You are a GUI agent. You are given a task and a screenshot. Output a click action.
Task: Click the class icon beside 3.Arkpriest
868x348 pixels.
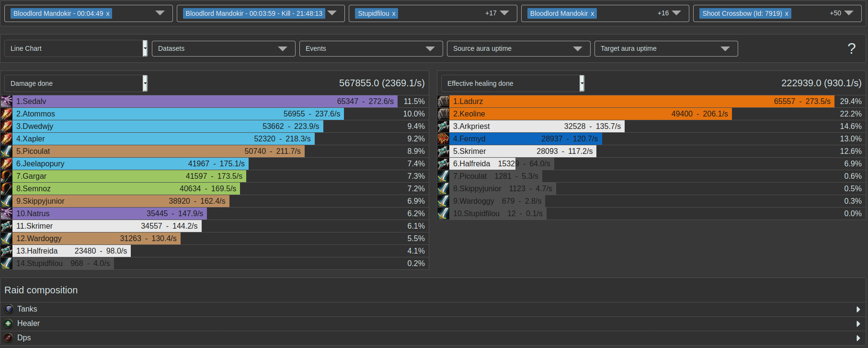pyautogui.click(x=443, y=126)
